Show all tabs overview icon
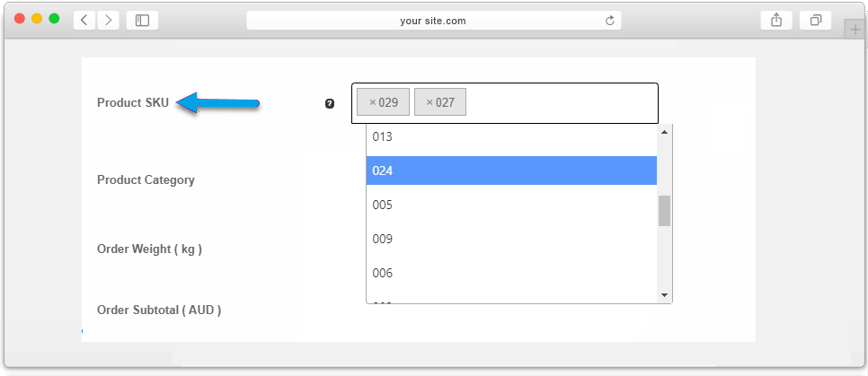868x376 pixels. [815, 21]
